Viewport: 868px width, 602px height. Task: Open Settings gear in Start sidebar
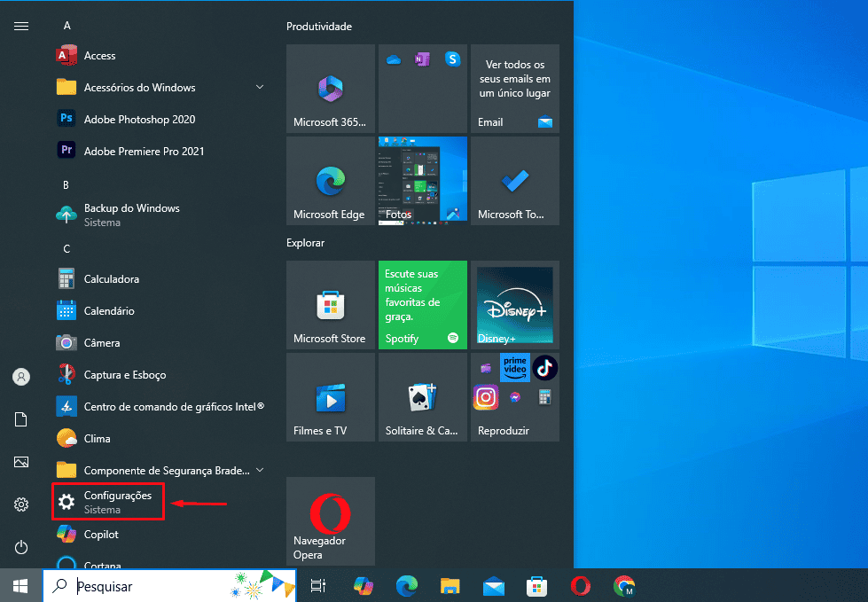point(21,504)
